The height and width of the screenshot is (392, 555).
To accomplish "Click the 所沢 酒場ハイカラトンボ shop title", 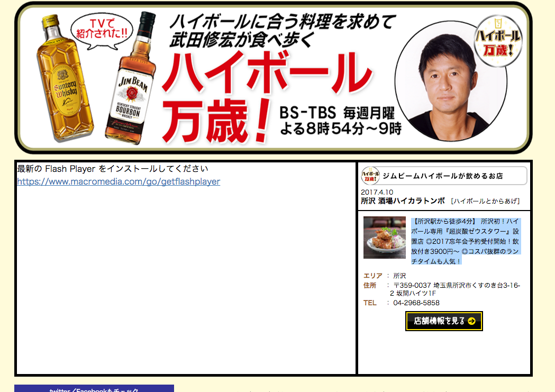I will point(403,201).
